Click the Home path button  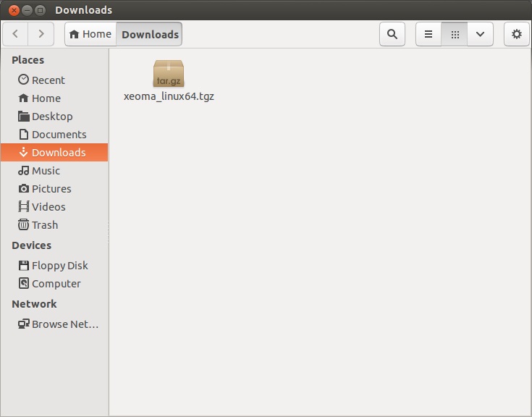click(x=90, y=34)
